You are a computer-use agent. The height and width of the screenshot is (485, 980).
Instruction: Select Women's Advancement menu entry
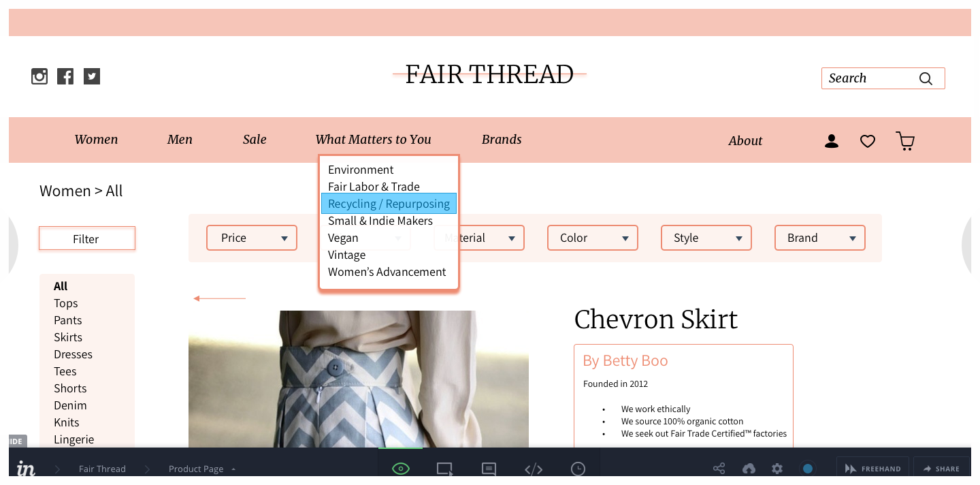pos(387,272)
